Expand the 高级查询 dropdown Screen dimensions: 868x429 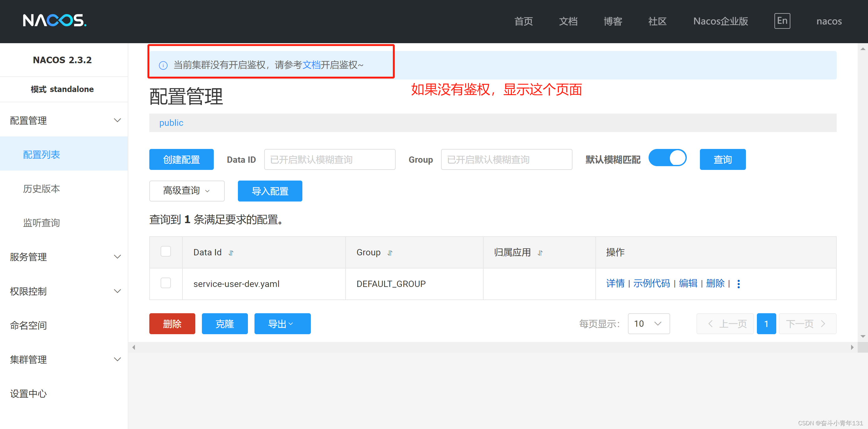[x=187, y=191]
